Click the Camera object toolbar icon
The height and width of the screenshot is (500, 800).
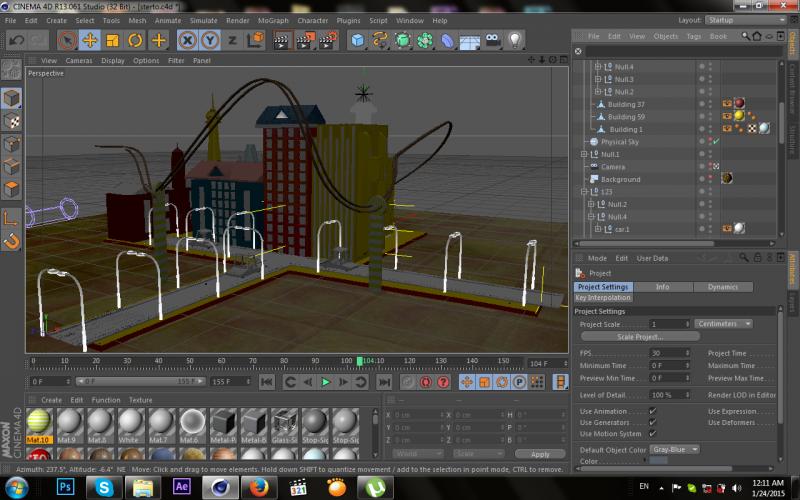pyautogui.click(x=493, y=41)
